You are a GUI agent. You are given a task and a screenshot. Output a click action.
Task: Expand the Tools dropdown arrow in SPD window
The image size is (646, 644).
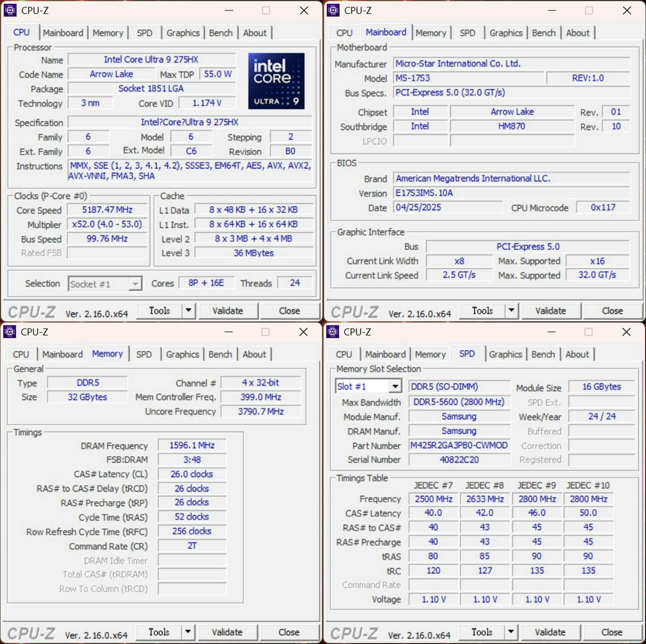[511, 632]
